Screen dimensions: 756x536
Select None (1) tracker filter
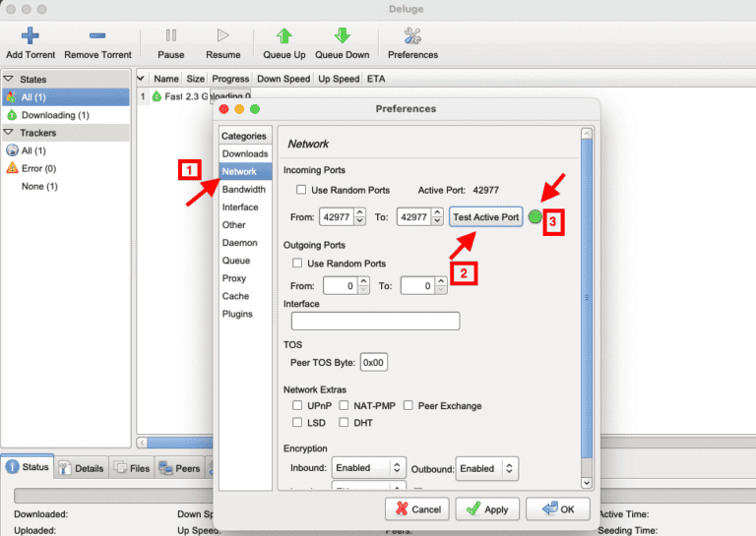tap(66, 187)
